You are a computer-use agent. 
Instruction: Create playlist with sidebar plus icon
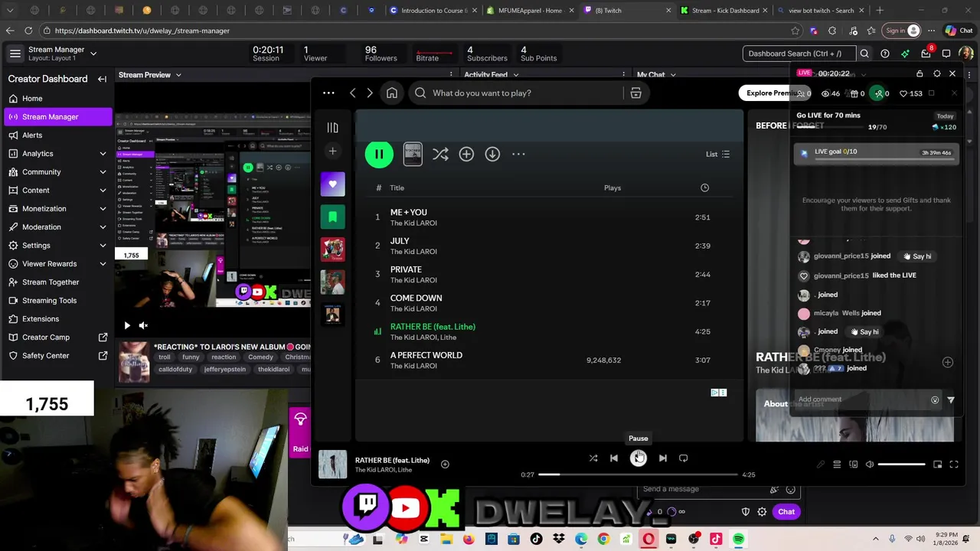click(x=332, y=152)
